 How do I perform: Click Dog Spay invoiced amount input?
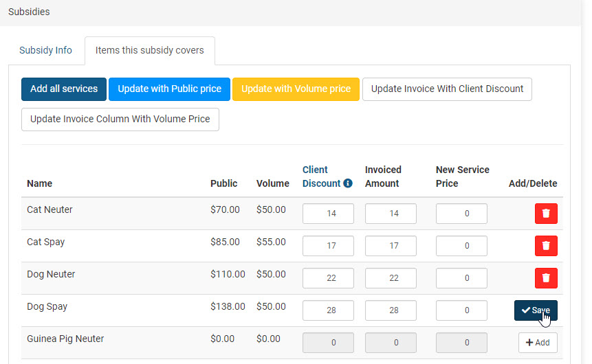tap(391, 310)
